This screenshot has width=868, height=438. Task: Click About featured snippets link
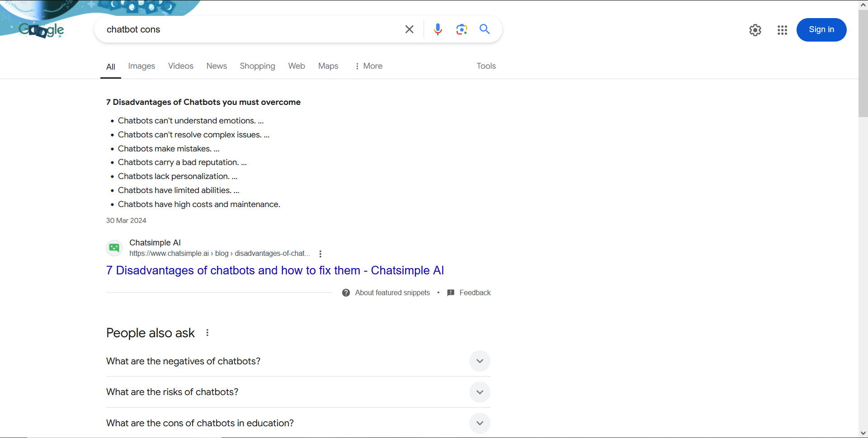point(392,293)
